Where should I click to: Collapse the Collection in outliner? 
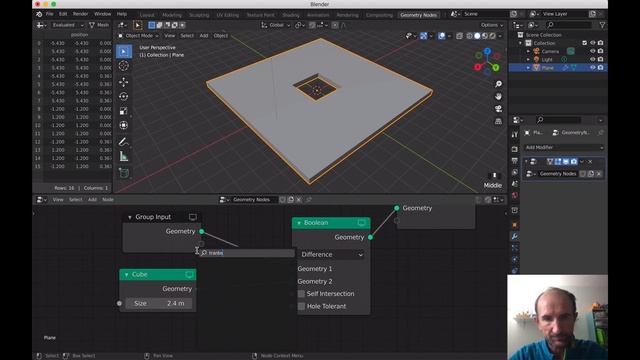pos(520,43)
